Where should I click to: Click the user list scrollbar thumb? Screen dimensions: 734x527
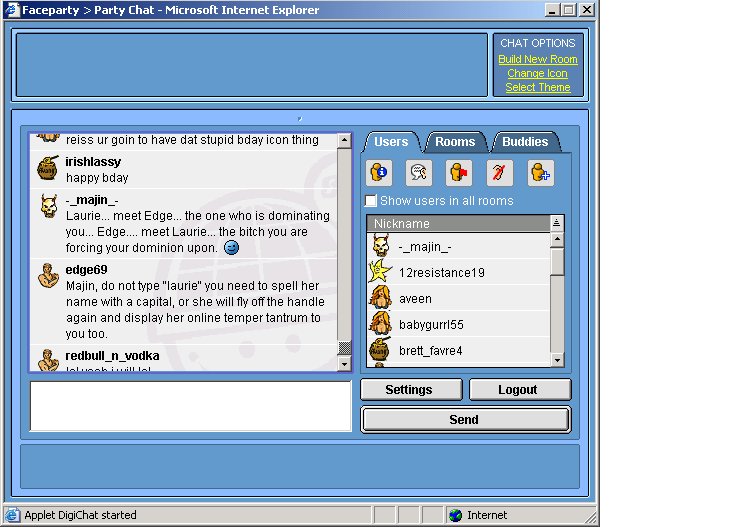coord(557,262)
